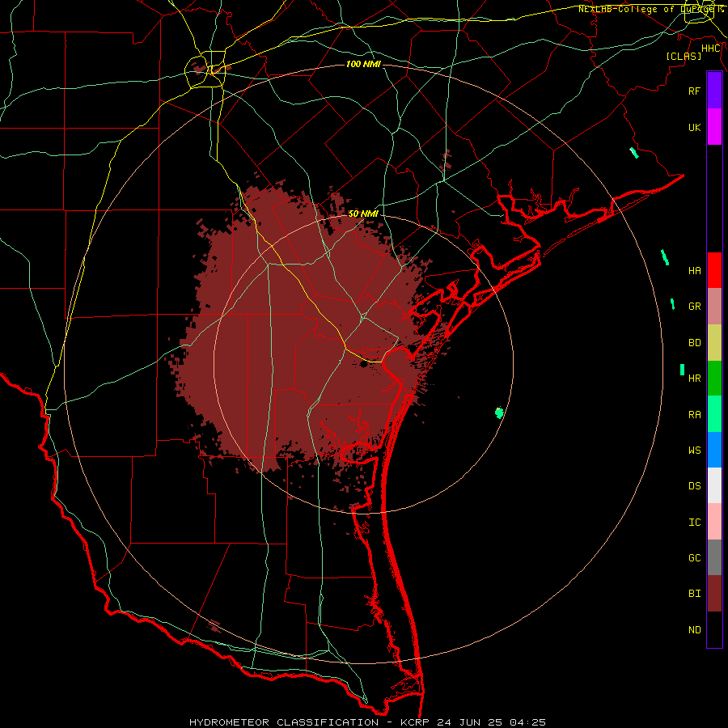Click the green rain echo near the 50 NMI ring

coord(499,413)
